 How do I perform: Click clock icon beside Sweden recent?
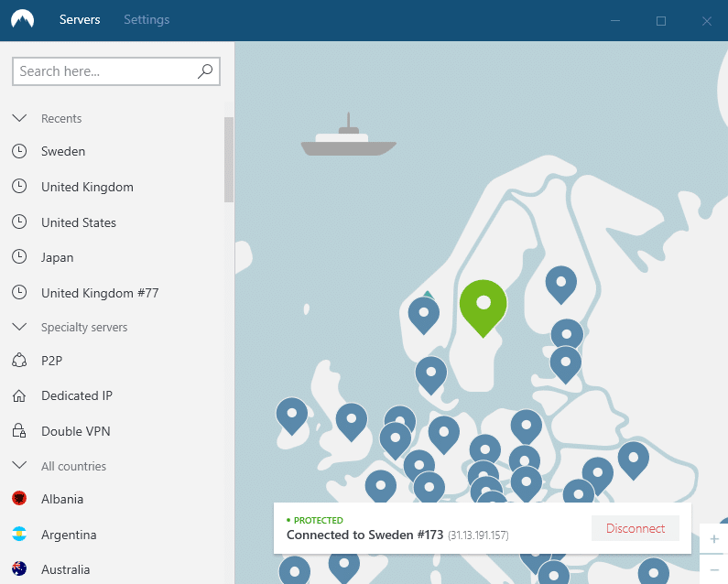[19, 151]
